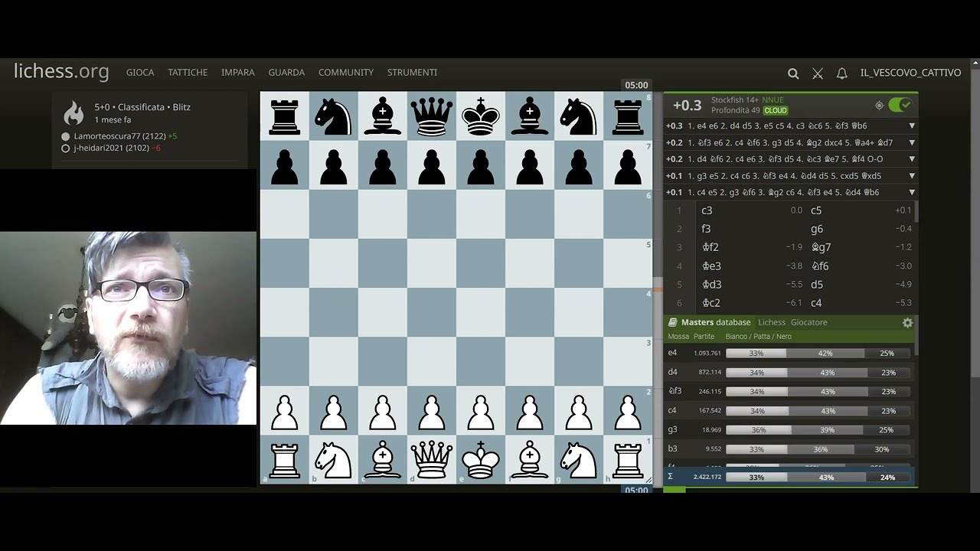Image resolution: width=980 pixels, height=551 pixels.
Task: Open the GUARDA menu
Action: pyautogui.click(x=286, y=72)
